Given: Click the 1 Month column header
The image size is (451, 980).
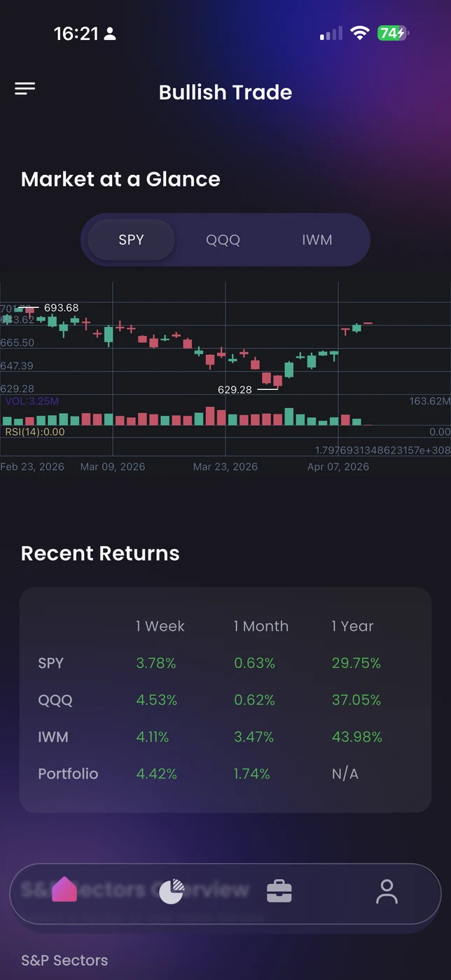Looking at the screenshot, I should [x=261, y=626].
